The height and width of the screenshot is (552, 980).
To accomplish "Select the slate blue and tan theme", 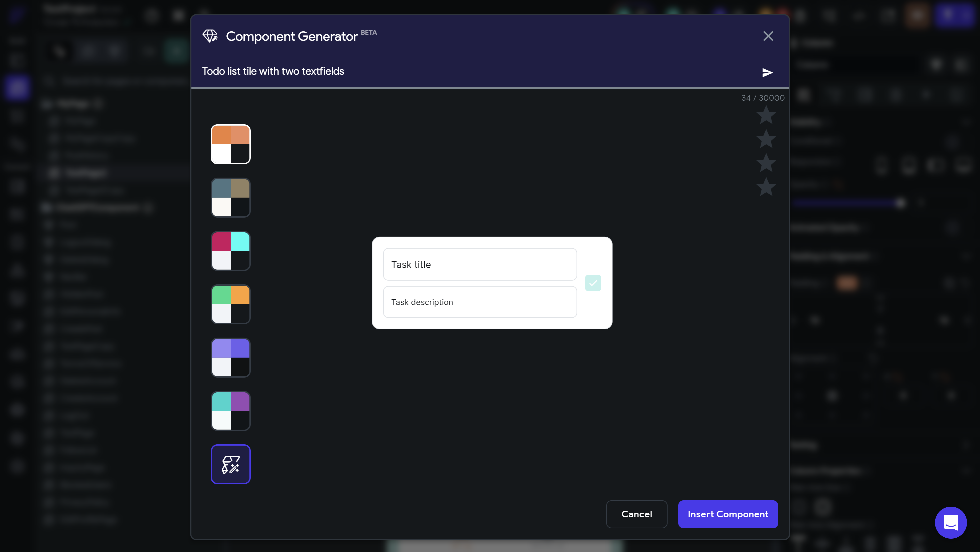I will point(230,197).
